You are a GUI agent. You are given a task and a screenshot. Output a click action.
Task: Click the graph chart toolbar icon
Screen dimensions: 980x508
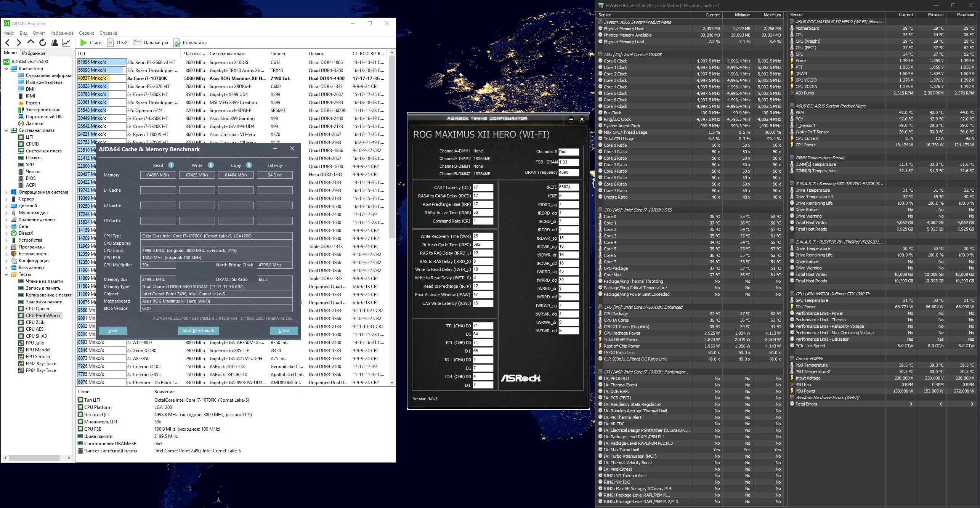66,43
